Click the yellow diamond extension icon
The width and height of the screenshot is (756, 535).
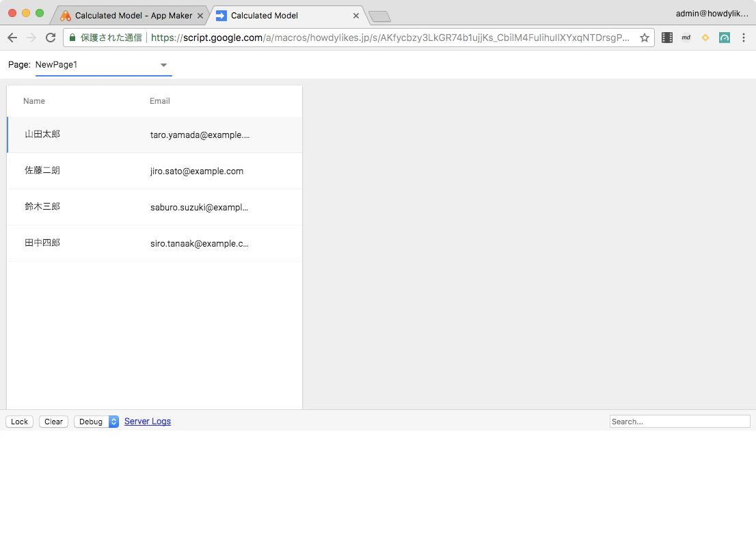coord(705,38)
